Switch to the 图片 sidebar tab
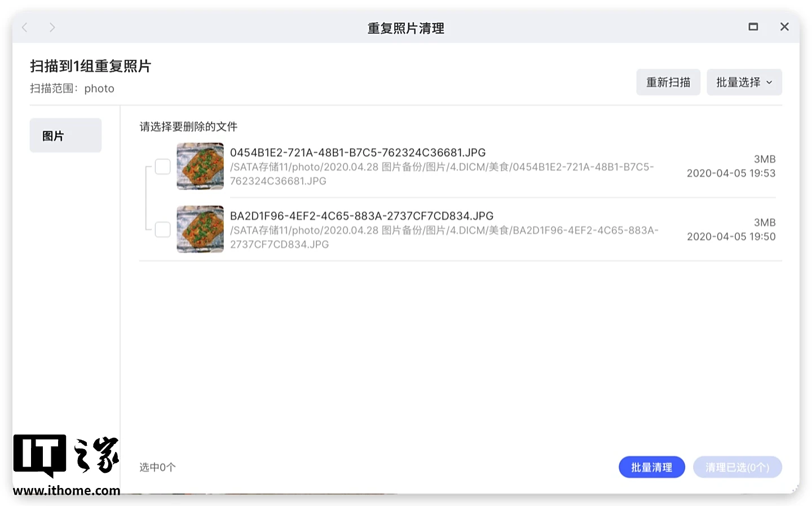 point(65,135)
